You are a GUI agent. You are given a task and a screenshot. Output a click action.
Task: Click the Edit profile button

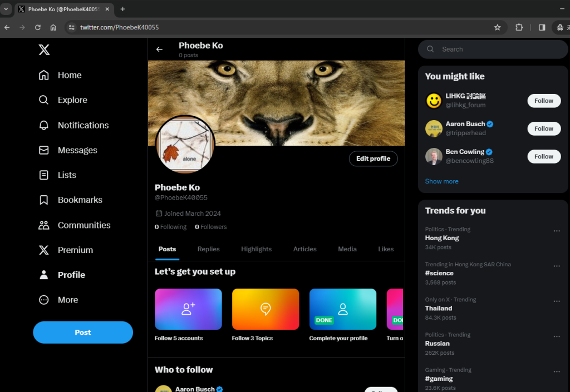click(x=373, y=158)
